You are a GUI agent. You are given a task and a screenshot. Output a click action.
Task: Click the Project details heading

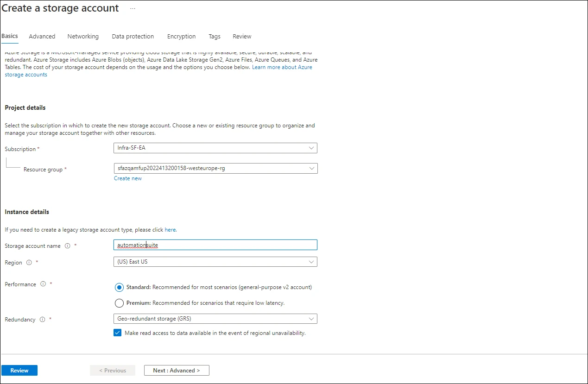pyautogui.click(x=25, y=108)
